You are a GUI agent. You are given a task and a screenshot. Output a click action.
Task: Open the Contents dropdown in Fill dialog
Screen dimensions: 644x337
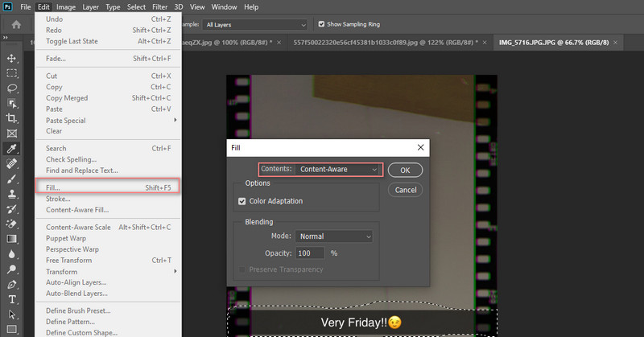337,170
